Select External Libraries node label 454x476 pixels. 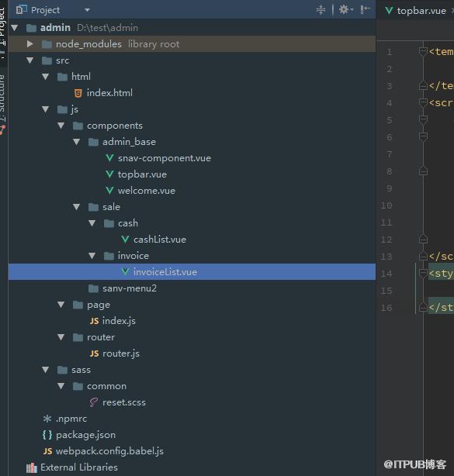[x=79, y=467]
